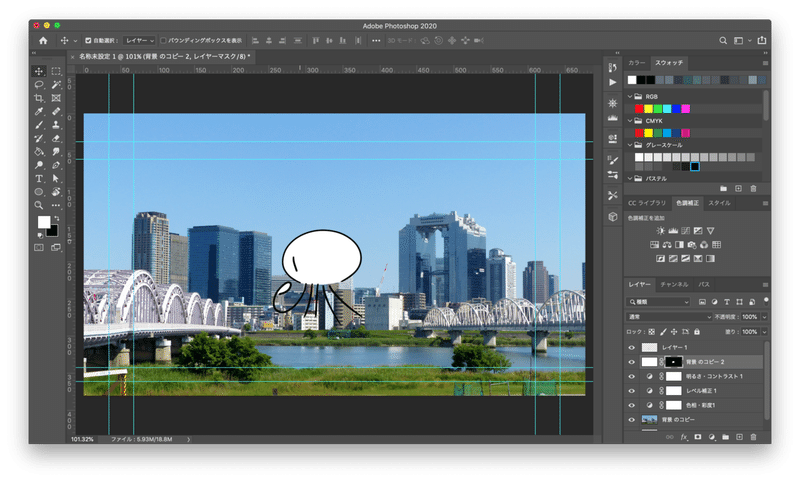
Task: Click the white foreground color box
Action: coord(44,222)
